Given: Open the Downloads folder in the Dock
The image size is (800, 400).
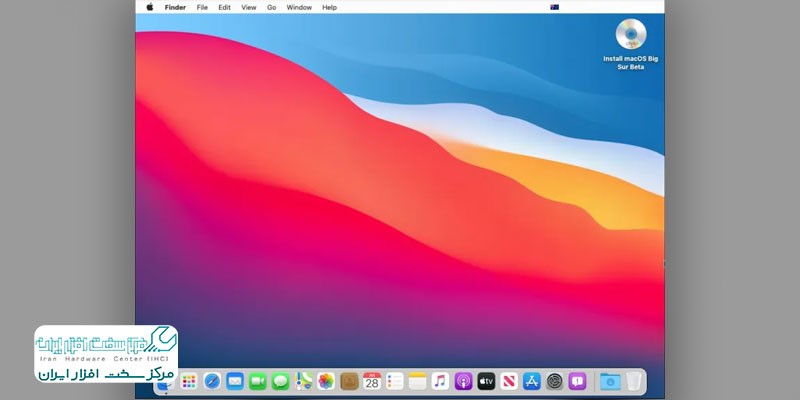Looking at the screenshot, I should point(610,381).
